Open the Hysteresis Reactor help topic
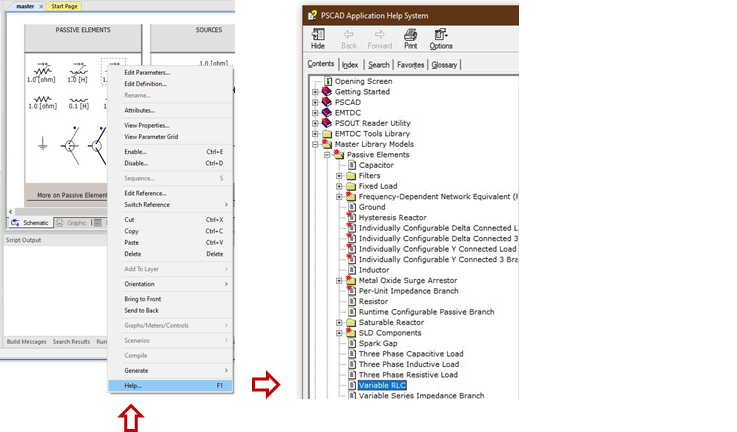The height and width of the screenshot is (432, 737). [392, 217]
